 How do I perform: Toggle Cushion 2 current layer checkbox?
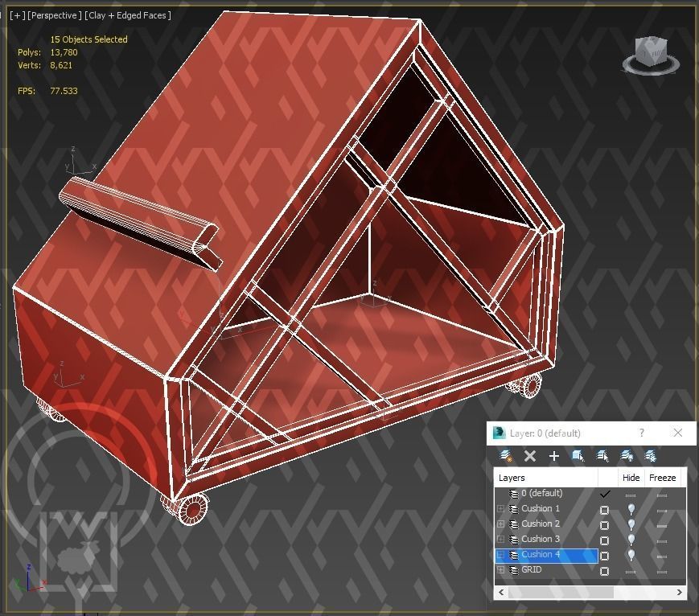coord(605,525)
